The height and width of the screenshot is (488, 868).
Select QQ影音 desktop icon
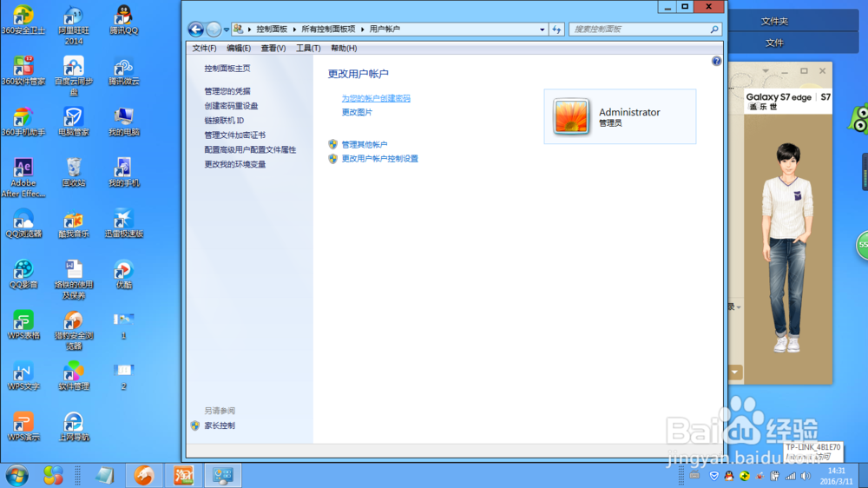tap(23, 274)
